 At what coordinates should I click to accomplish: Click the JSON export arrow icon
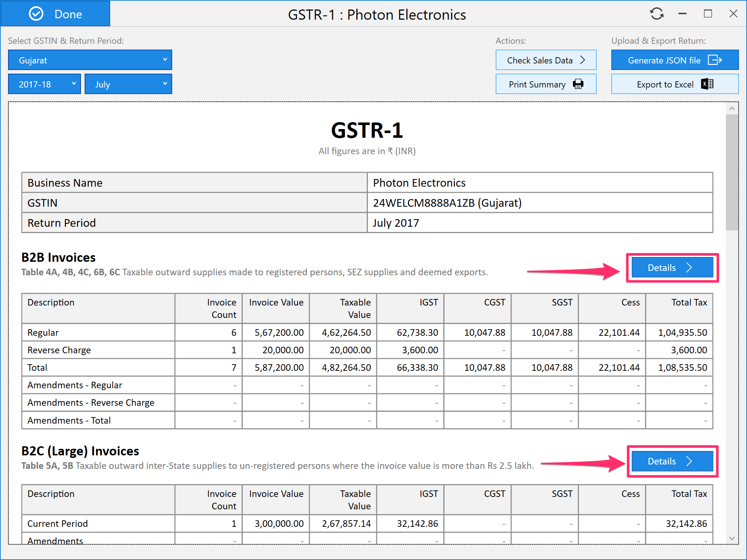tap(715, 60)
